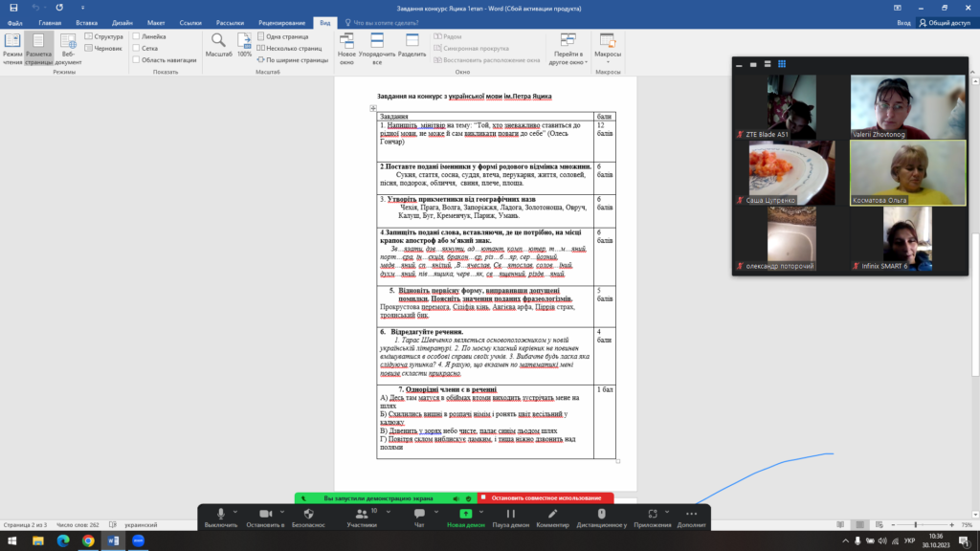Pause screen share with Пауза демон
Screen dimensions: 980x551
pos(510,516)
